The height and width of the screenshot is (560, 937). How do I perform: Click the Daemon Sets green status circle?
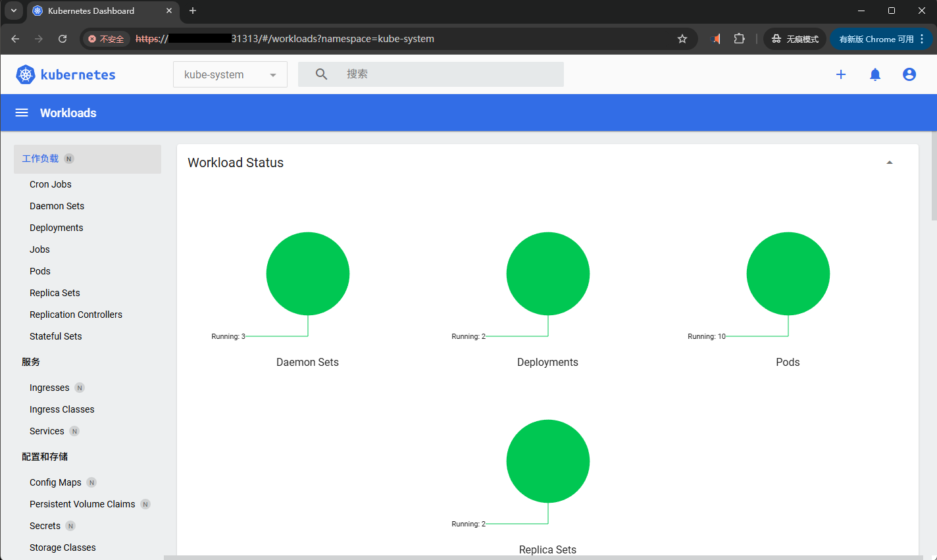(x=308, y=274)
